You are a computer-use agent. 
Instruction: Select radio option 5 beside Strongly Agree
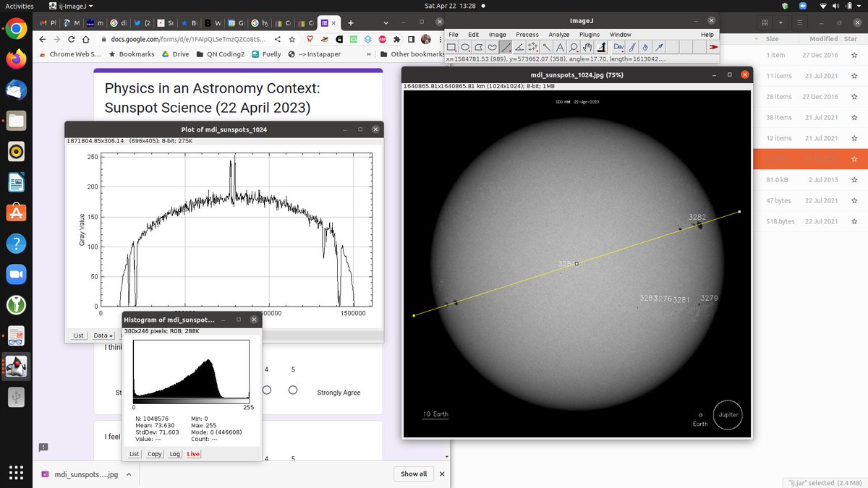coord(293,390)
